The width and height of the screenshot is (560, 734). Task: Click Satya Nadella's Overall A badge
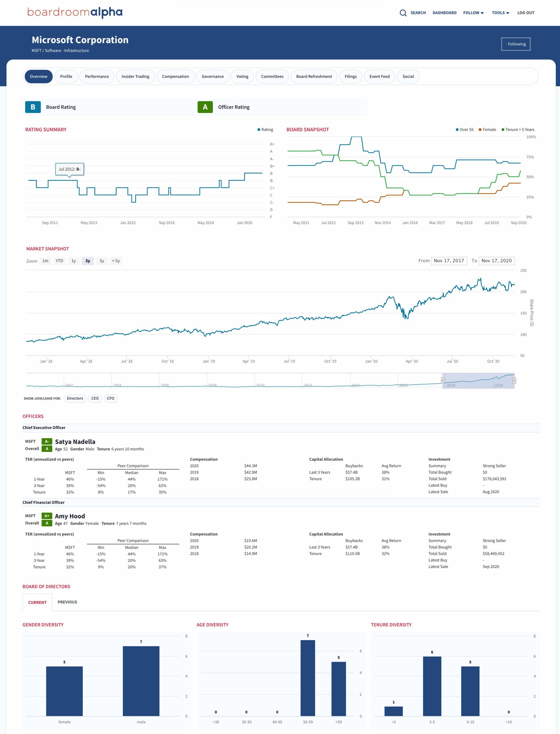[47, 449]
